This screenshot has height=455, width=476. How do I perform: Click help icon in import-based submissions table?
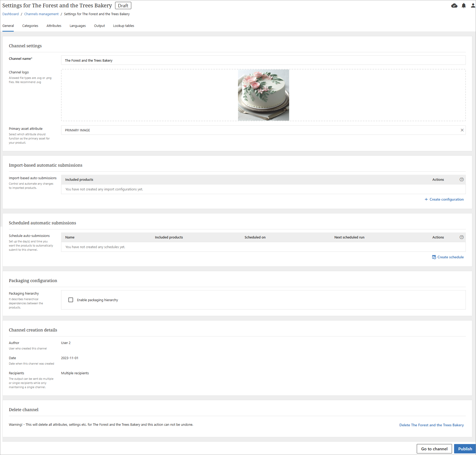click(461, 179)
